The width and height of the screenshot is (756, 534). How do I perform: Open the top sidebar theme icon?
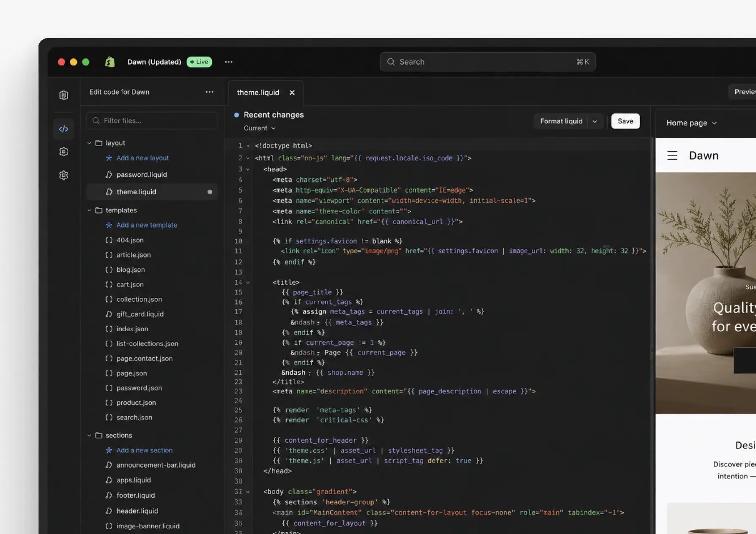click(63, 95)
